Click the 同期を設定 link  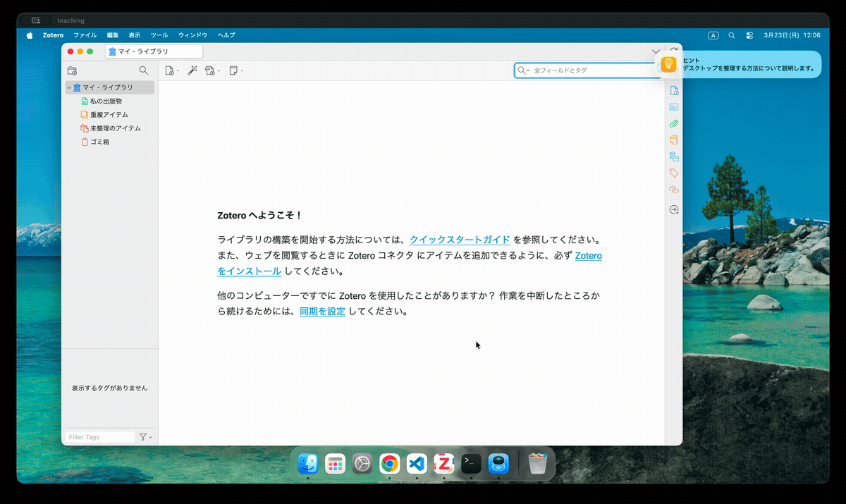click(322, 312)
